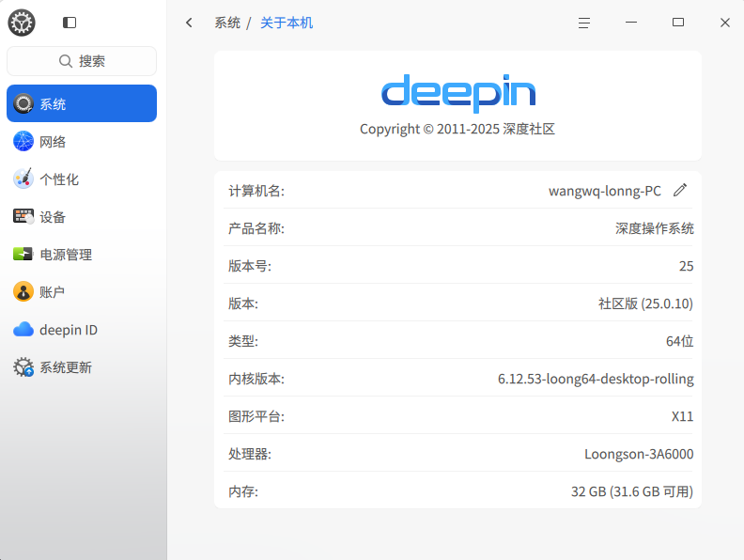Click the X11 graphics platform value
The width and height of the screenshot is (744, 560).
click(682, 416)
